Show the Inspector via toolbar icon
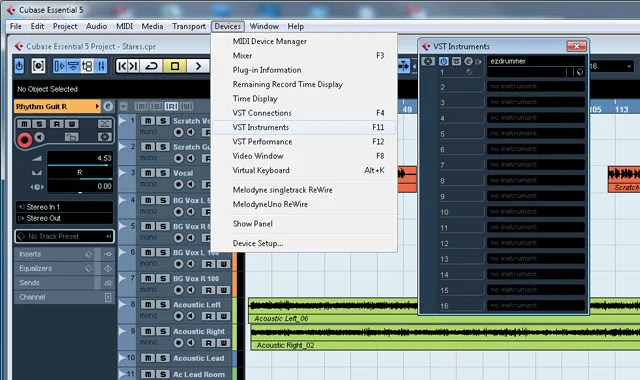This screenshot has height=380, width=640. coord(60,66)
